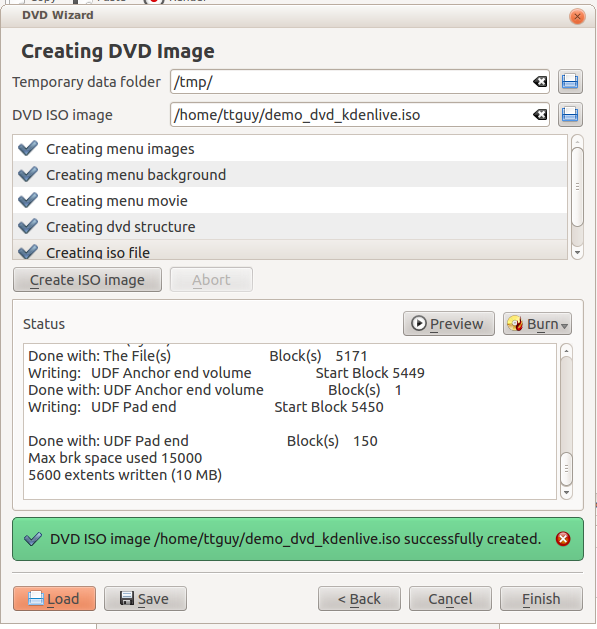The image size is (597, 629).
Task: Save the DVD project
Action: 145,599
